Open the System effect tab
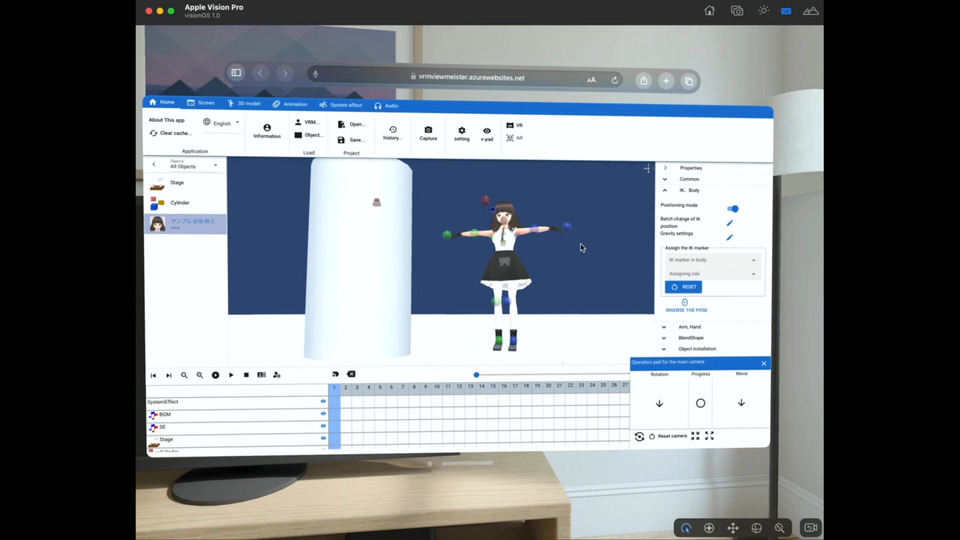This screenshot has width=960, height=540. click(340, 105)
